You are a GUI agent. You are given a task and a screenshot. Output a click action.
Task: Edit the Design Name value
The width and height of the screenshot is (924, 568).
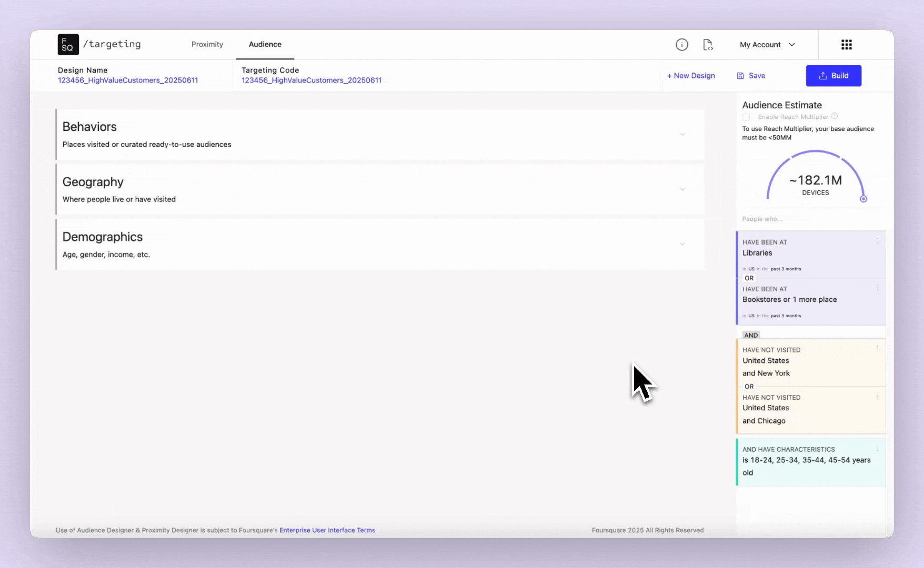tap(128, 80)
